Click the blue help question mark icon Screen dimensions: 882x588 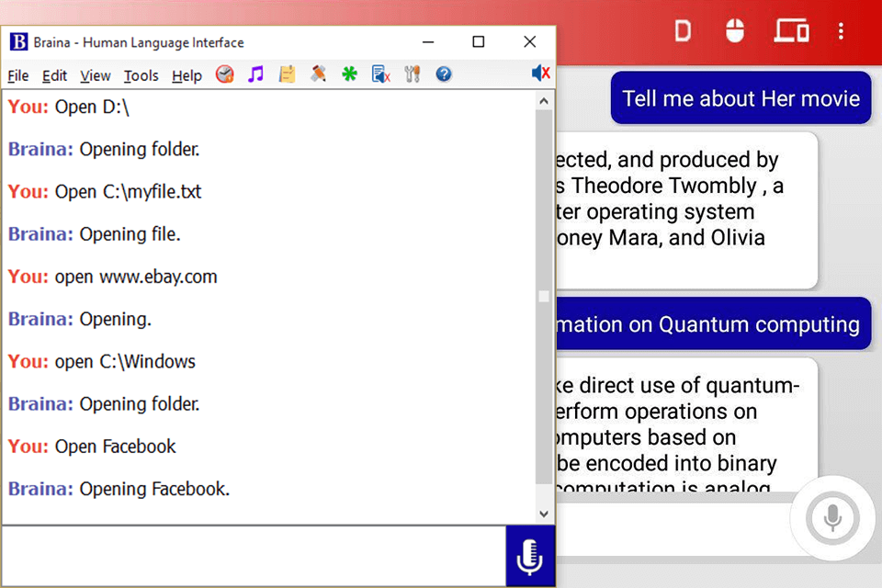coord(444,74)
